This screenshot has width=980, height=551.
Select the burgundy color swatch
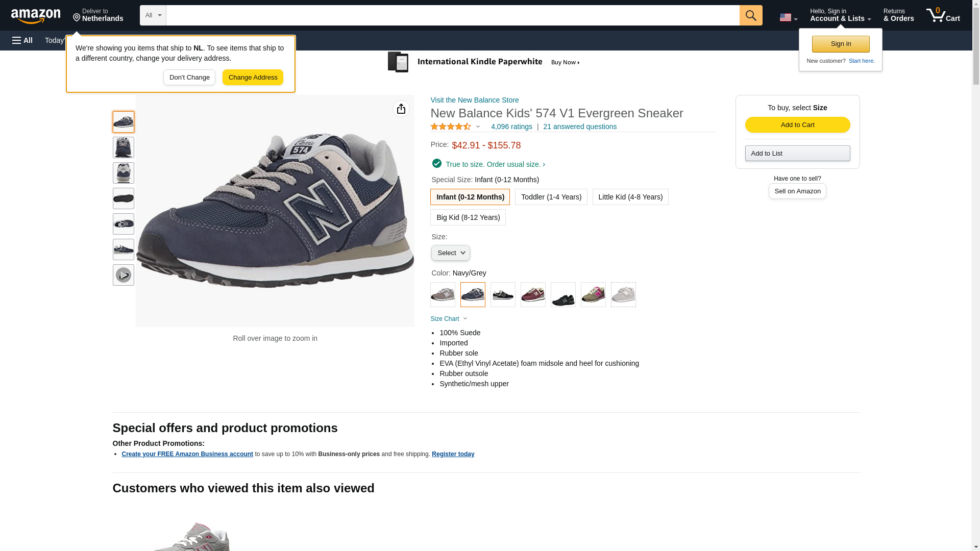click(532, 294)
